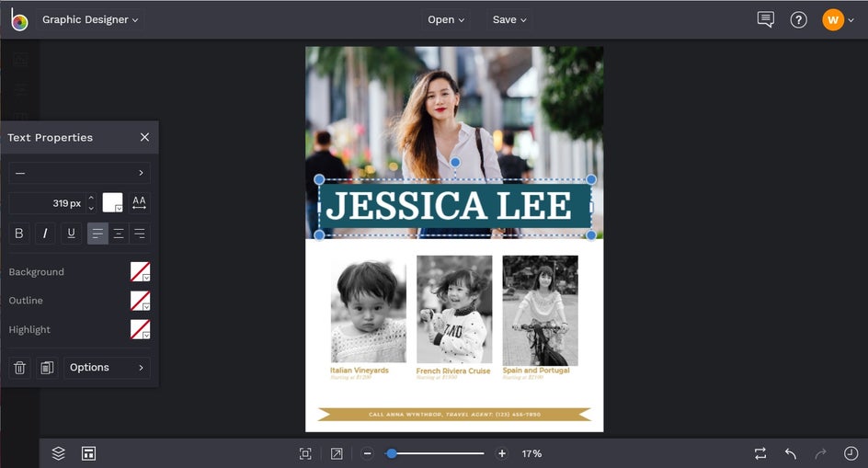The height and width of the screenshot is (468, 868).
Task: Align text center
Action: click(119, 234)
